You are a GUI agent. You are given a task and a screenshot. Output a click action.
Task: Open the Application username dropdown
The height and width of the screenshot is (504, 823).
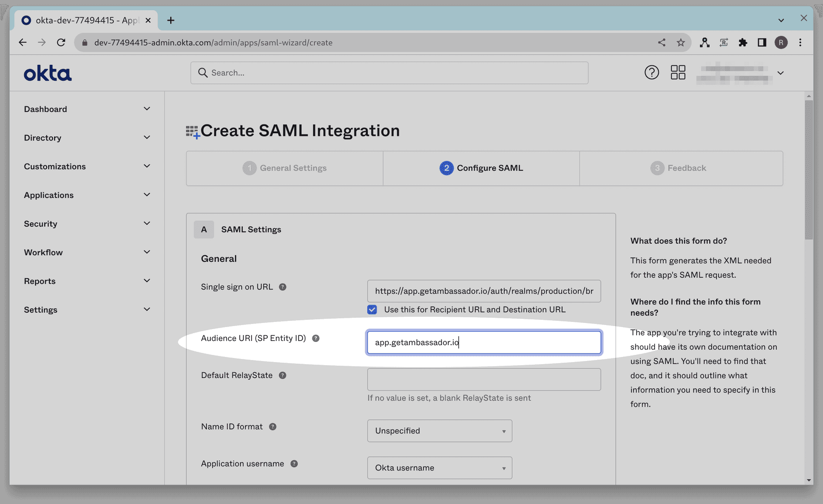coord(440,468)
